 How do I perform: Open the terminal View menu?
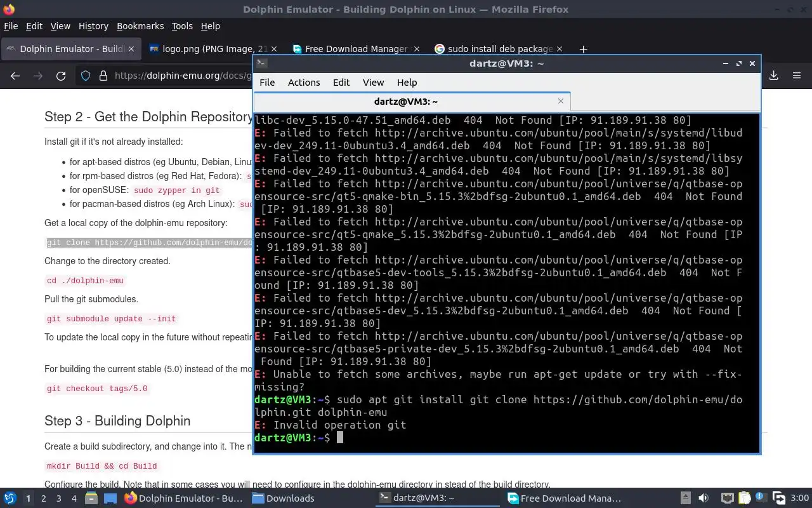click(x=373, y=83)
